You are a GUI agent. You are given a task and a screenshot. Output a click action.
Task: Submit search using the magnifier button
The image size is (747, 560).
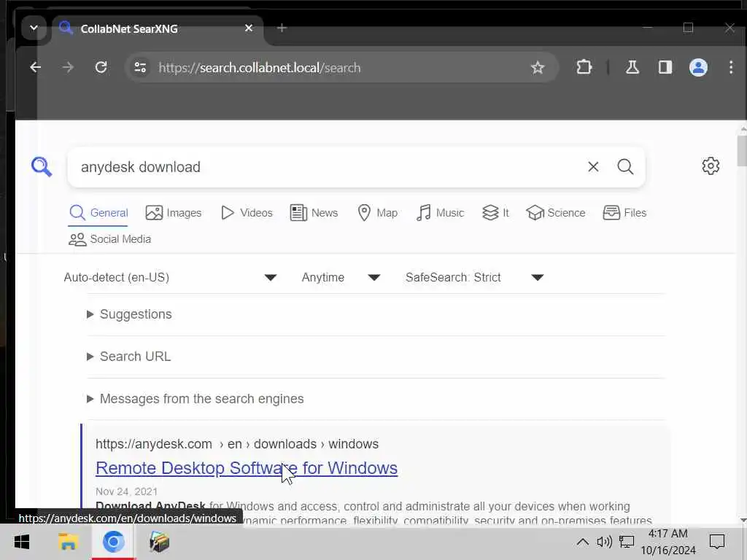(x=625, y=167)
